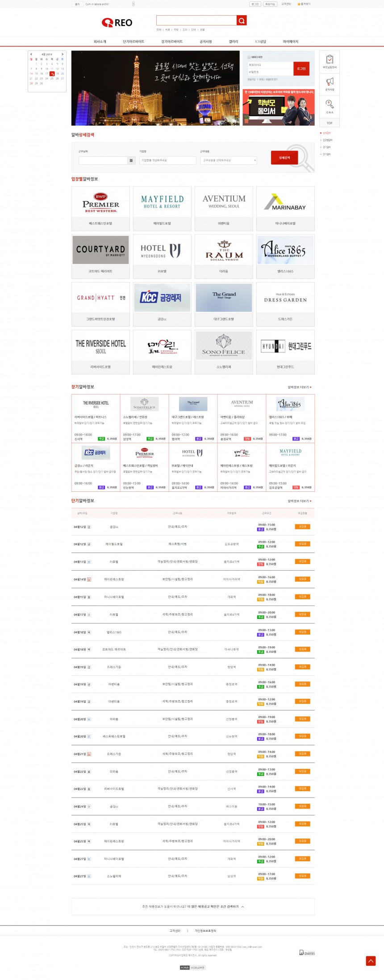Screen dimensions: 384x980
Task: Select the Sono Felice card
Action: coord(224,351)
